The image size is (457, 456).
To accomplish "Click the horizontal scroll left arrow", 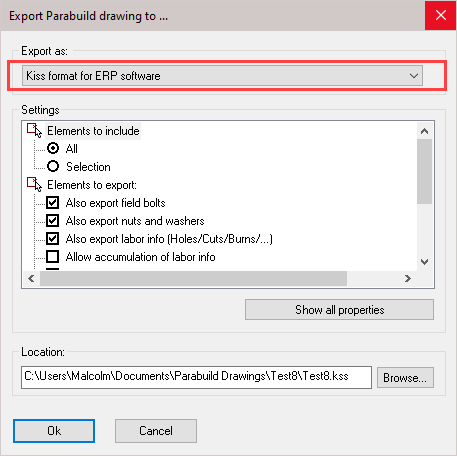I will [31, 278].
